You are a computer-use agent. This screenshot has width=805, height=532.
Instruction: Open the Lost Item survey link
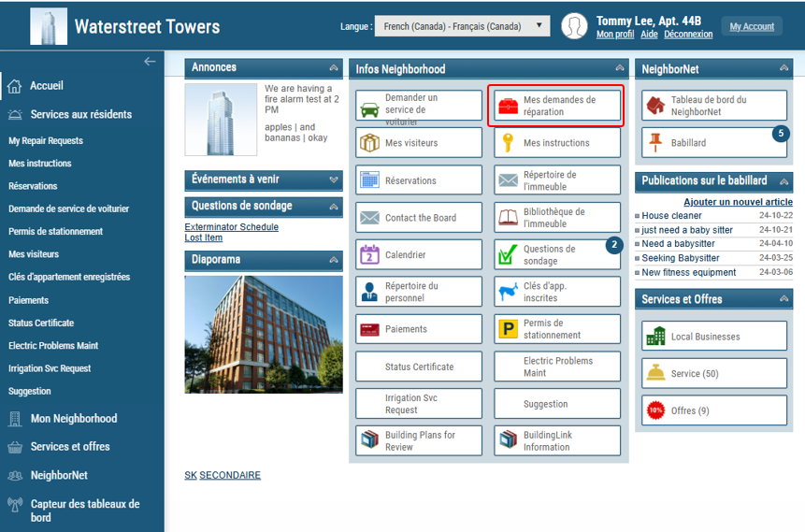tap(204, 237)
